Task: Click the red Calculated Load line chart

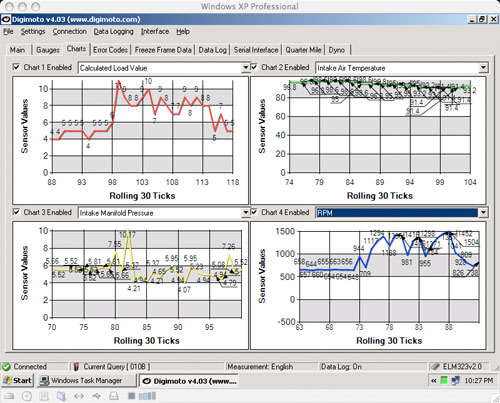Action: pyautogui.click(x=142, y=110)
